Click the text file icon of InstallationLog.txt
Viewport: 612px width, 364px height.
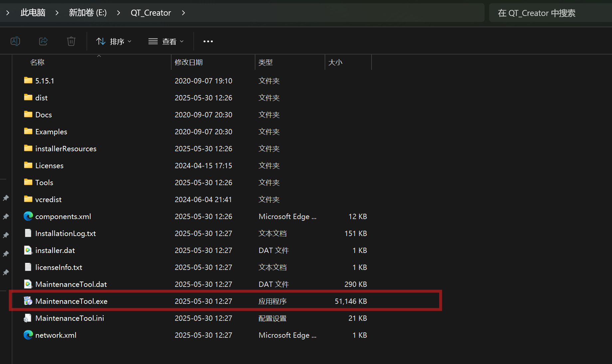(x=28, y=233)
